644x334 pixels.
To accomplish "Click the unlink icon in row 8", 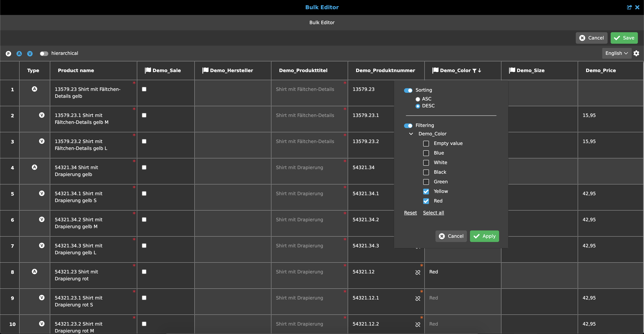I will [418, 272].
